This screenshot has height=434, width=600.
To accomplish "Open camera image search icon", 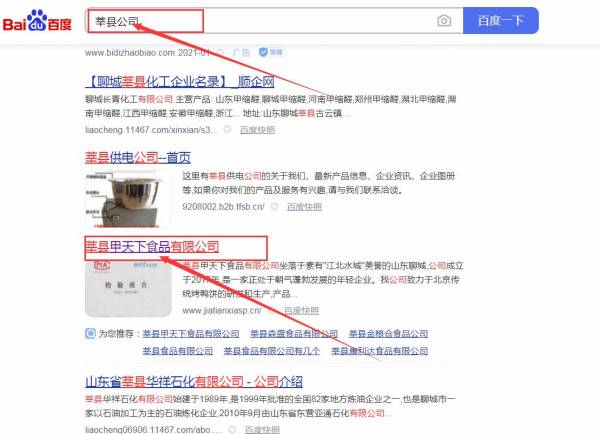I will (444, 21).
